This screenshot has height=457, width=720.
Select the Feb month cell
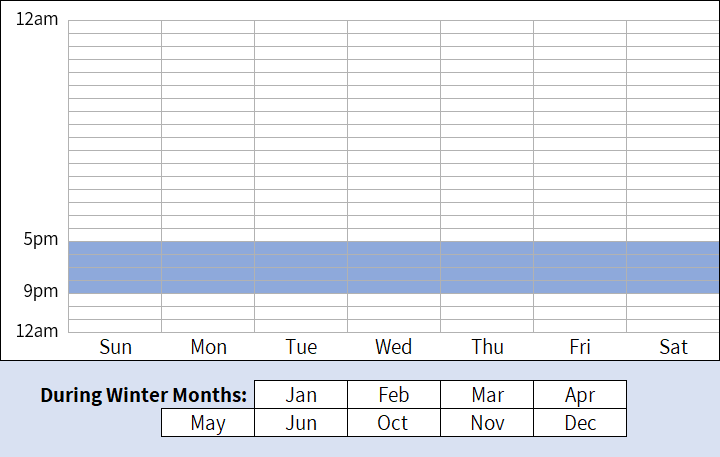tap(394, 395)
